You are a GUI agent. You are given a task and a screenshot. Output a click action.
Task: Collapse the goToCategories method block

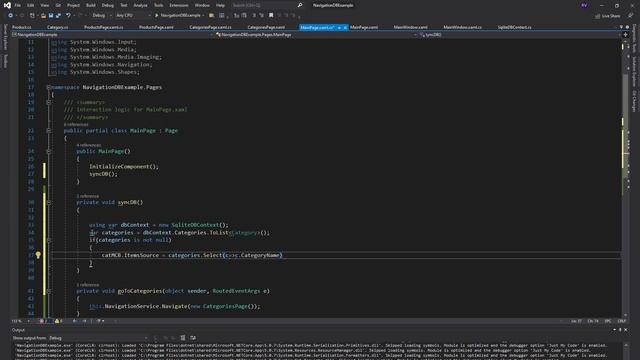coord(49,291)
